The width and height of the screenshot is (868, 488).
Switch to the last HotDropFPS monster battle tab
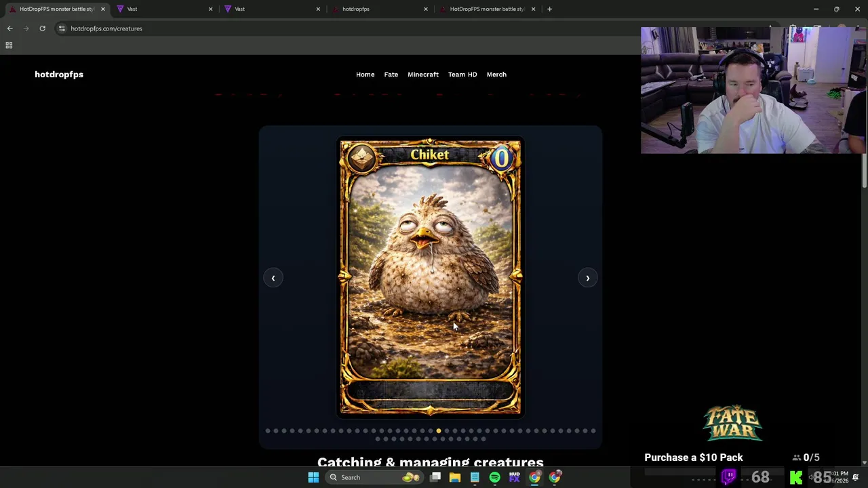coord(486,9)
